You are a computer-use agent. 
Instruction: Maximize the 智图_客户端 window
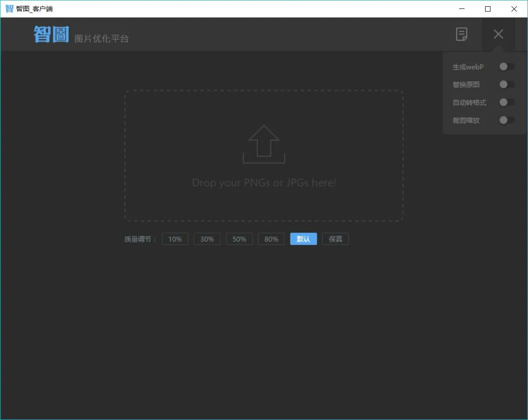pyautogui.click(x=488, y=9)
